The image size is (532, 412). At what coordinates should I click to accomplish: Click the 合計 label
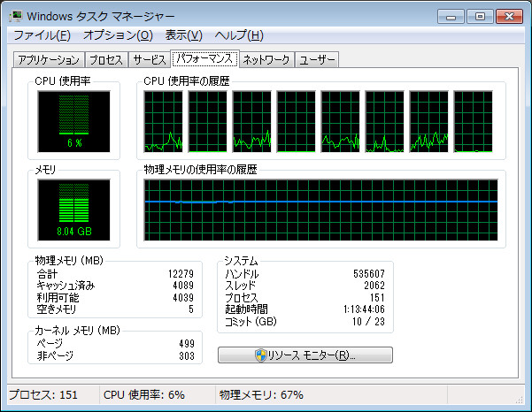[47, 273]
